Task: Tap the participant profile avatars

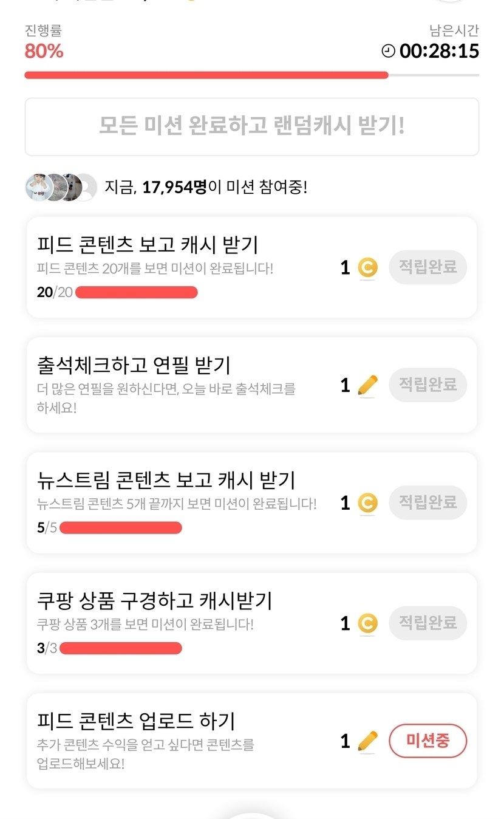Action: (x=61, y=187)
